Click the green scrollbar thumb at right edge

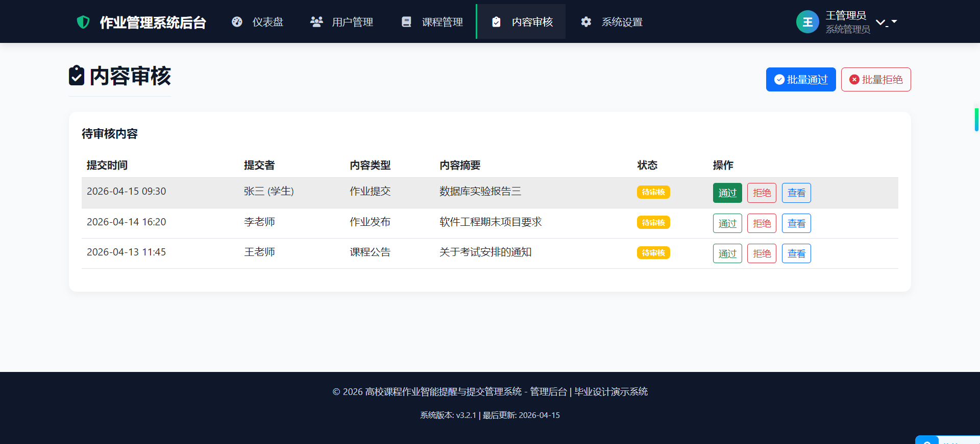[x=976, y=120]
